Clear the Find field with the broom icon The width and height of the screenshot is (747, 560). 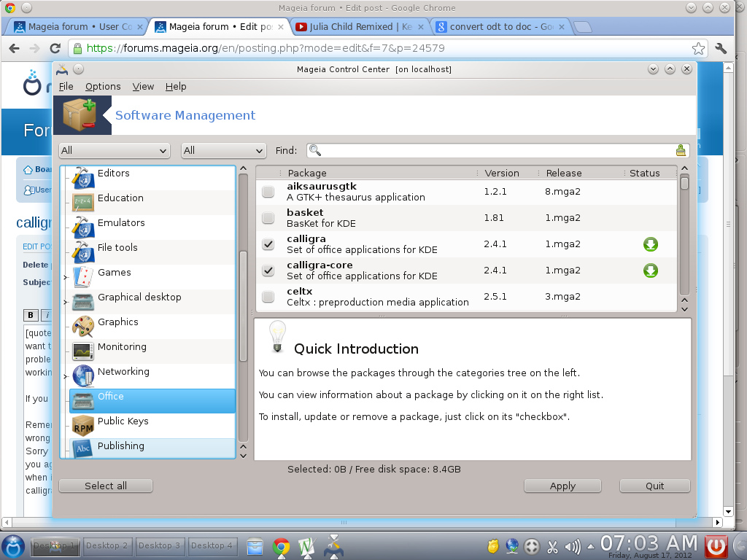[x=681, y=150]
